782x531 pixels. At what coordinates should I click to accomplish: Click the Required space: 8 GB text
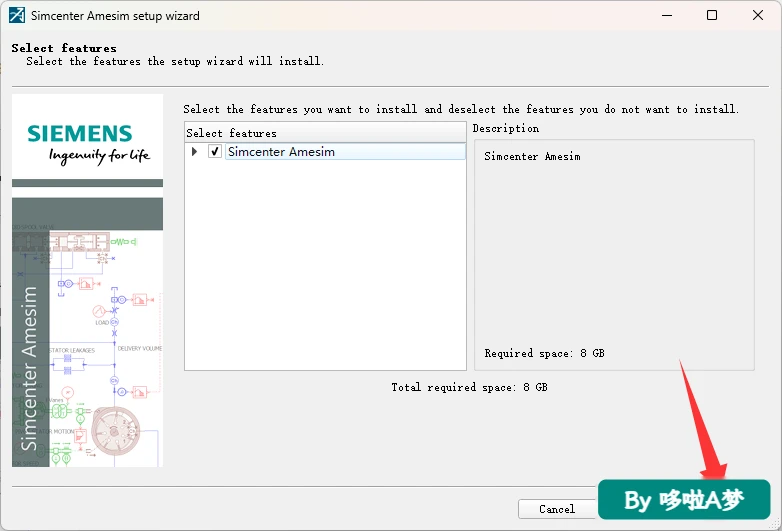[x=544, y=353]
